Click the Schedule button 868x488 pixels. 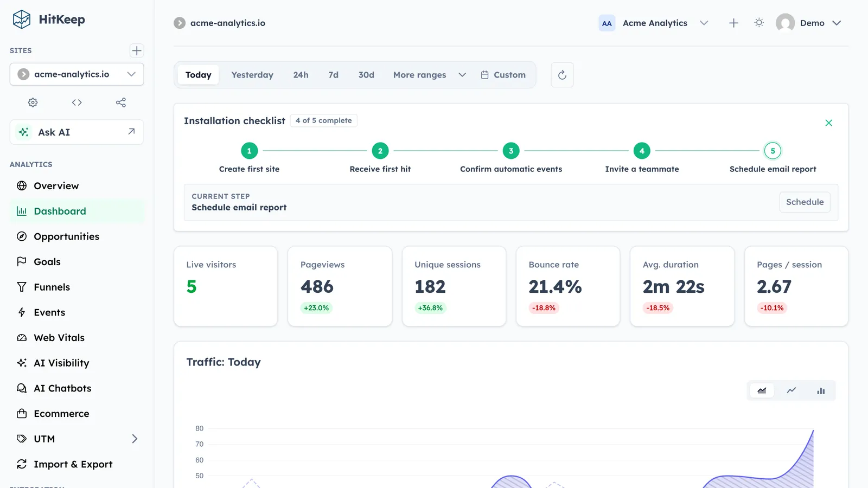805,202
